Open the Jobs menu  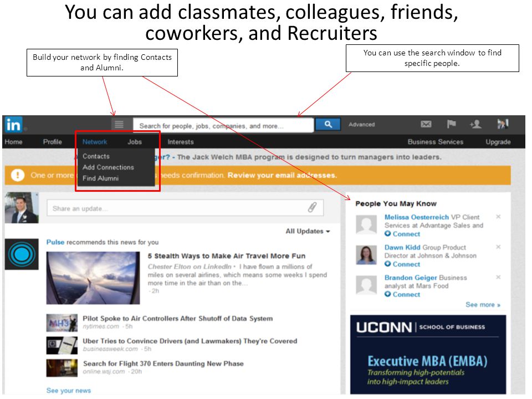coord(135,142)
